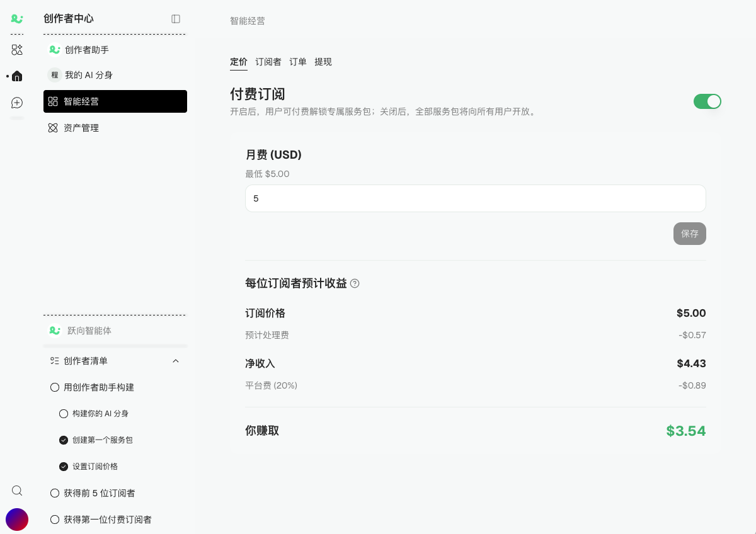Open the apps sparkle icon in left rail
The height and width of the screenshot is (534, 756).
coord(17,50)
